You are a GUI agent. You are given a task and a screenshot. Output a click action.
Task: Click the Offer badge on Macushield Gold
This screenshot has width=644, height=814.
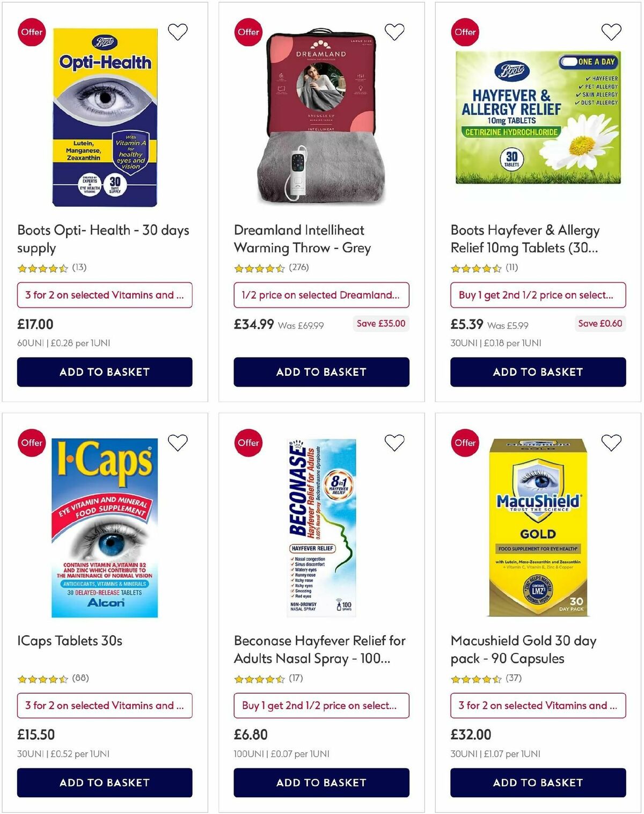click(x=464, y=443)
